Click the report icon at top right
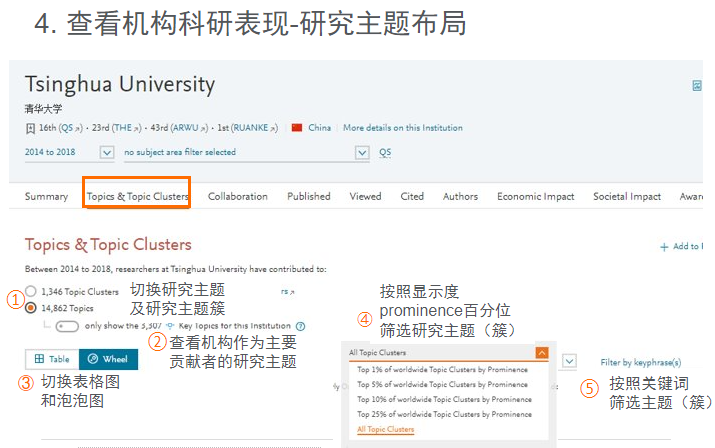Screen dimensions: 715x448 (x=697, y=85)
